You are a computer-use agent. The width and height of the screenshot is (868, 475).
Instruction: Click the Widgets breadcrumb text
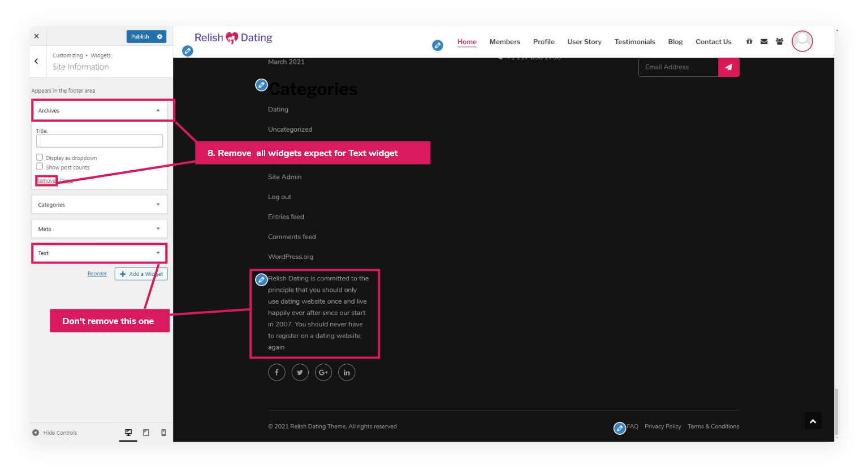point(101,55)
